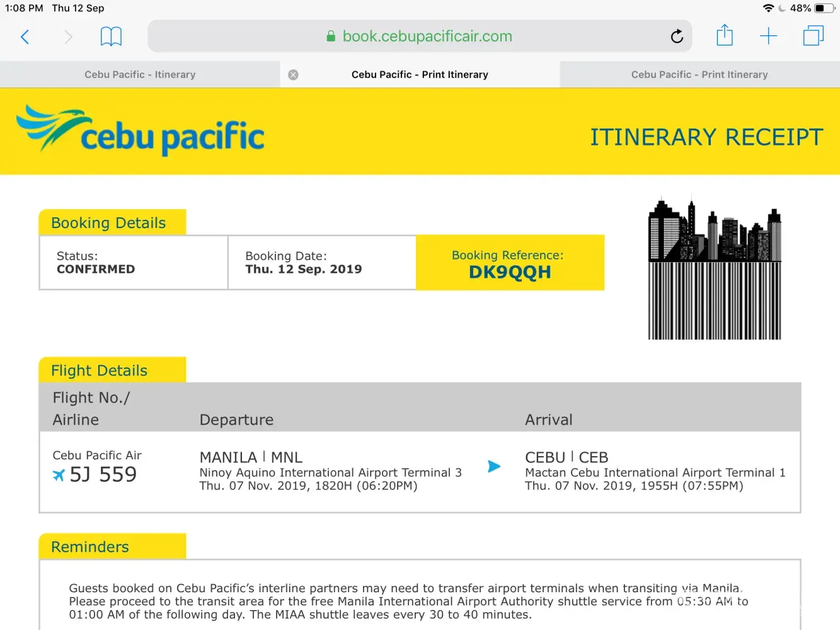Tap the green padlock security icon

(x=331, y=37)
